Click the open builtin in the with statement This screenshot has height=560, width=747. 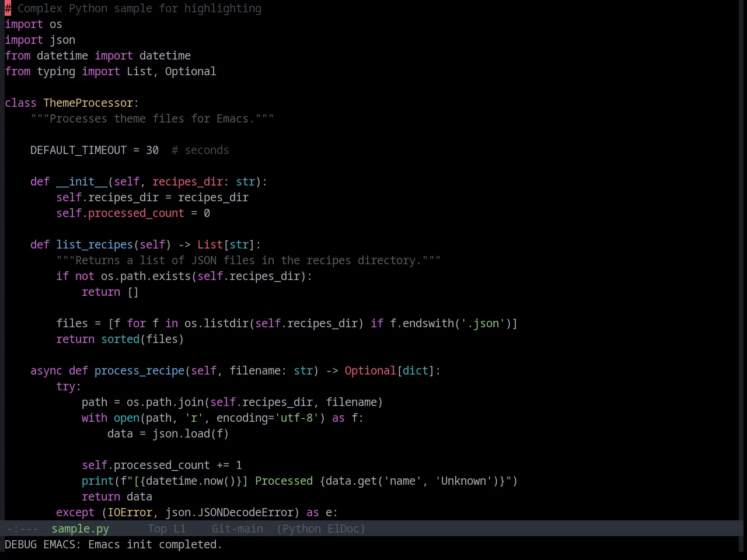pyautogui.click(x=127, y=418)
